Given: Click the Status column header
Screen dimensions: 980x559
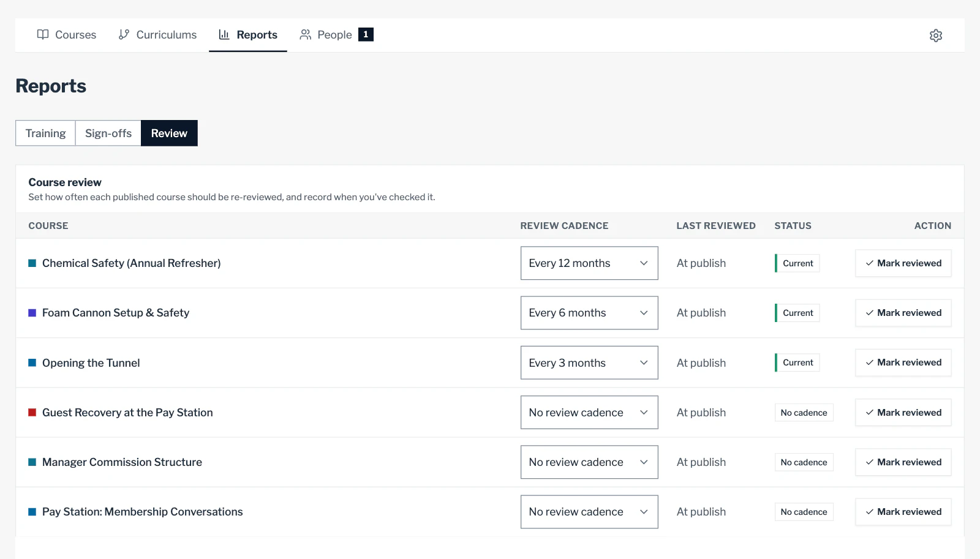Looking at the screenshot, I should coord(793,225).
